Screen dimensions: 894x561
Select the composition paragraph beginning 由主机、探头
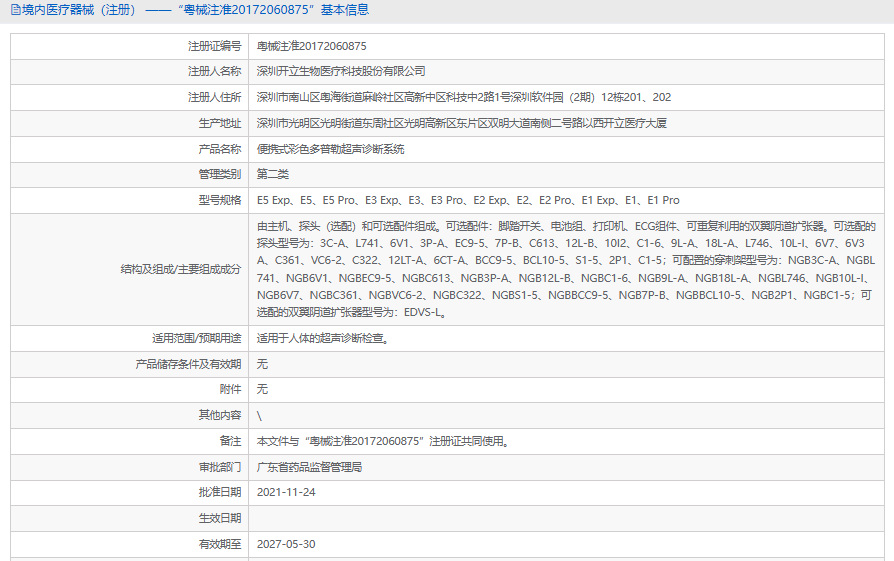tap(566, 269)
